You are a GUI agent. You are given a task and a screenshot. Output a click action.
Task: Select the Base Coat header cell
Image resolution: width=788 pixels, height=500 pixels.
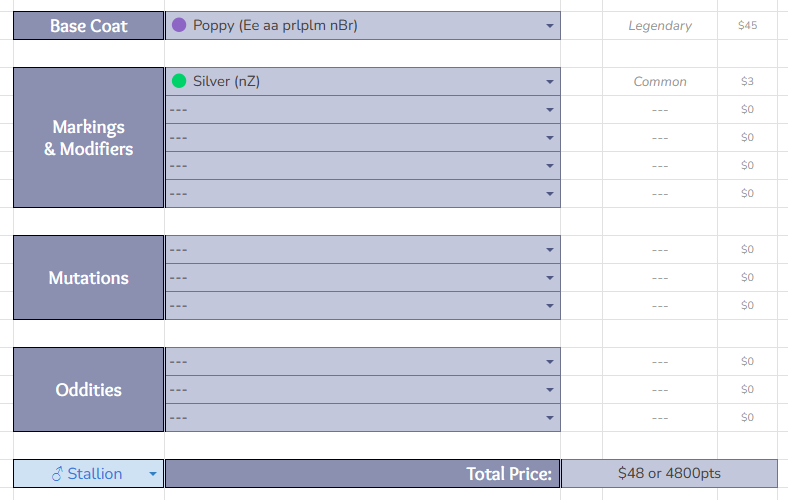click(88, 26)
